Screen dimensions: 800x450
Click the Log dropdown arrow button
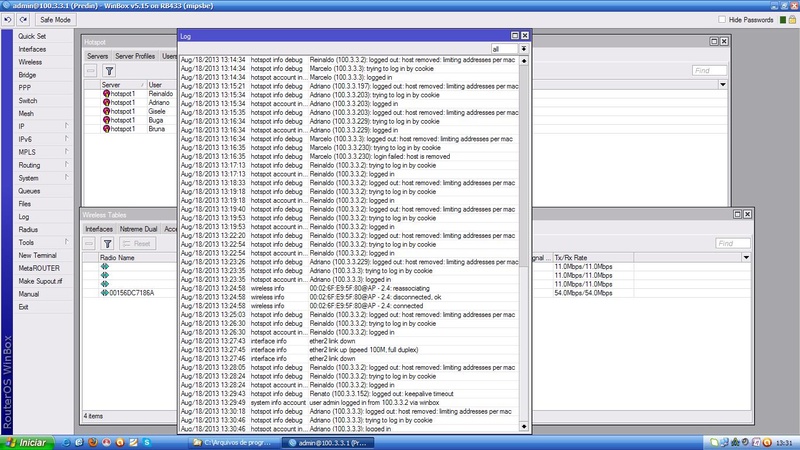pyautogui.click(x=523, y=49)
